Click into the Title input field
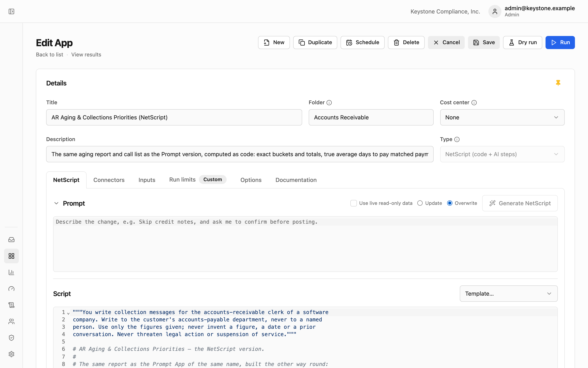Image resolution: width=588 pixels, height=368 pixels. (x=174, y=117)
